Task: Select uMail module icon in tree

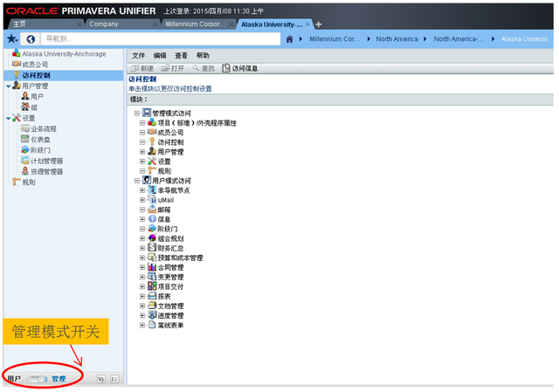Action: pyautogui.click(x=152, y=200)
